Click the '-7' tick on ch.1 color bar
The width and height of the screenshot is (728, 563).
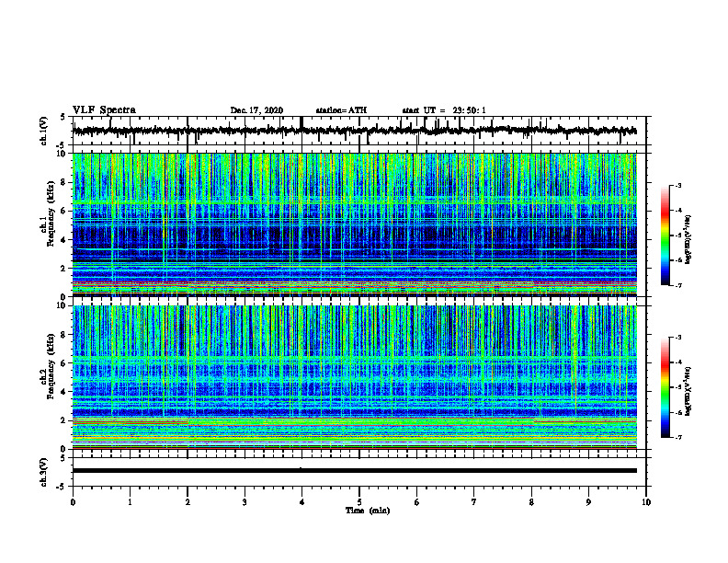click(x=677, y=285)
